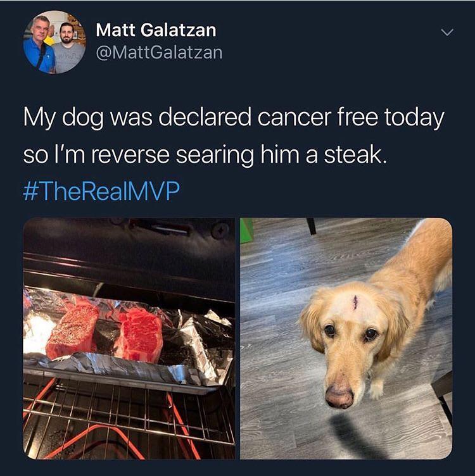Click the display name Matt Galatzan

click(x=156, y=30)
